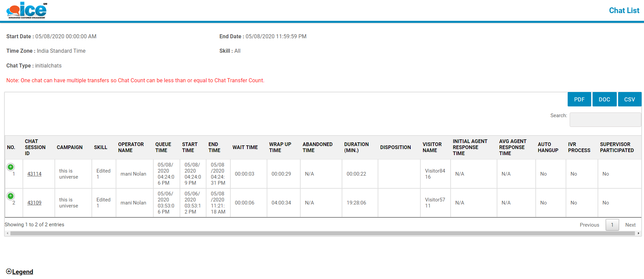Sort table by Operator Name column
This screenshot has height=279, width=644.
coord(131,147)
